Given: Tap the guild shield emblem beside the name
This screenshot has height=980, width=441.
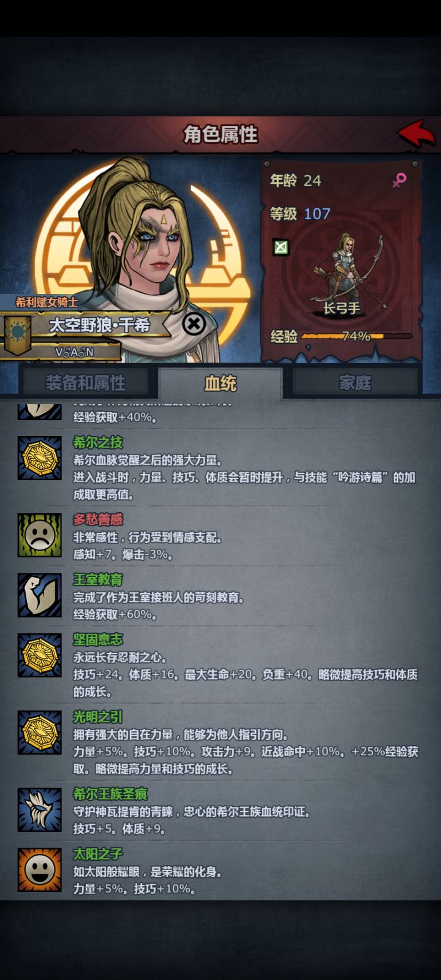Looking at the screenshot, I should click(17, 334).
